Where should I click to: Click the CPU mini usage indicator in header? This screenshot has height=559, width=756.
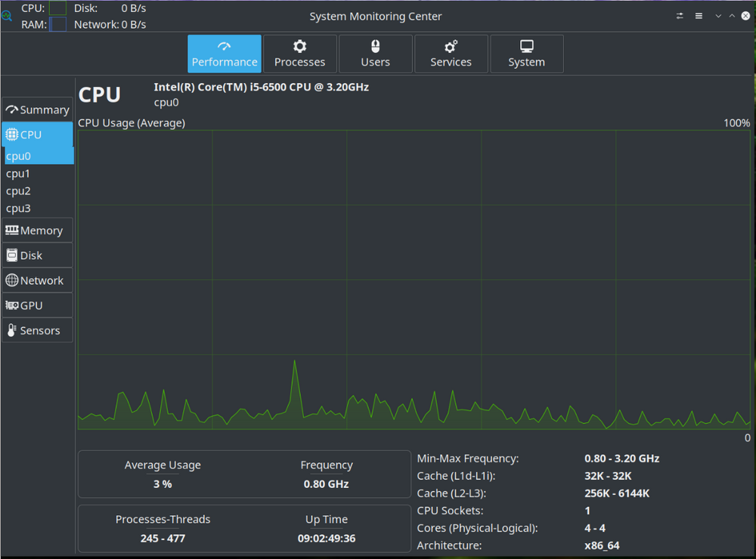coord(58,8)
